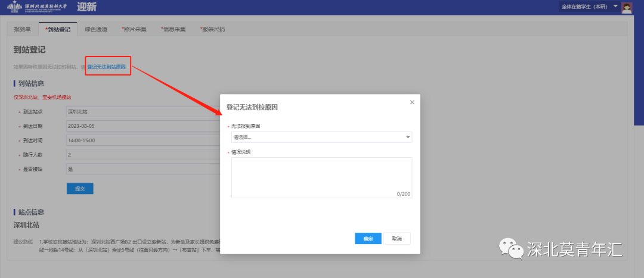Click the 登记无法到站原因 link

coord(107,67)
